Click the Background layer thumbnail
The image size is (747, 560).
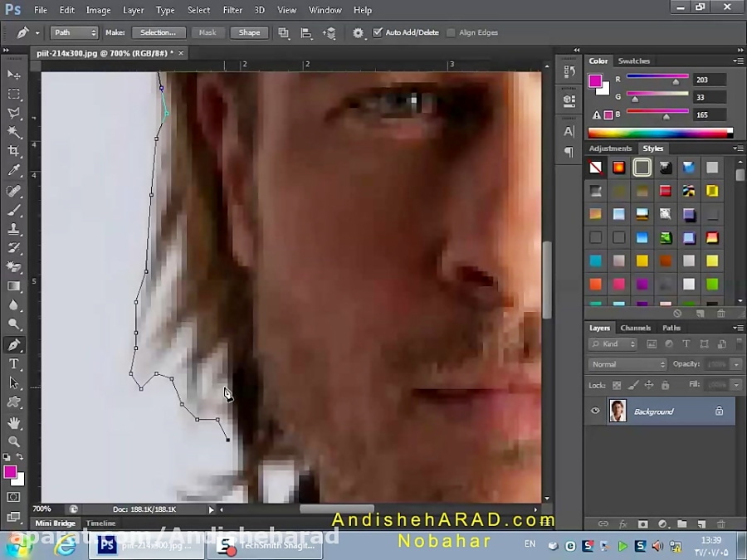click(x=618, y=411)
